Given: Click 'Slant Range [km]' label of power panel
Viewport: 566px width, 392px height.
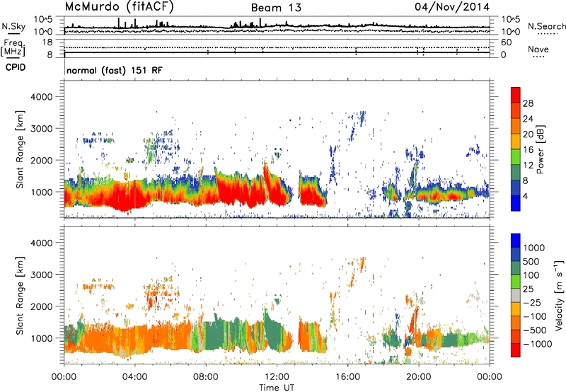Looking at the screenshot, I should pyautogui.click(x=20, y=149).
